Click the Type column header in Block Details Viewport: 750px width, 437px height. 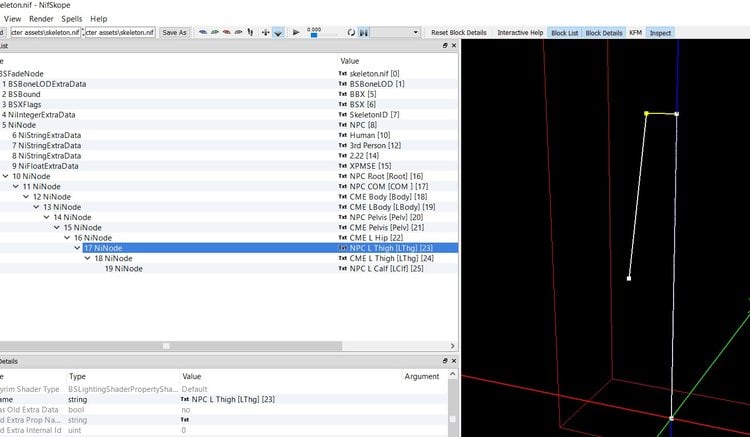click(x=77, y=376)
